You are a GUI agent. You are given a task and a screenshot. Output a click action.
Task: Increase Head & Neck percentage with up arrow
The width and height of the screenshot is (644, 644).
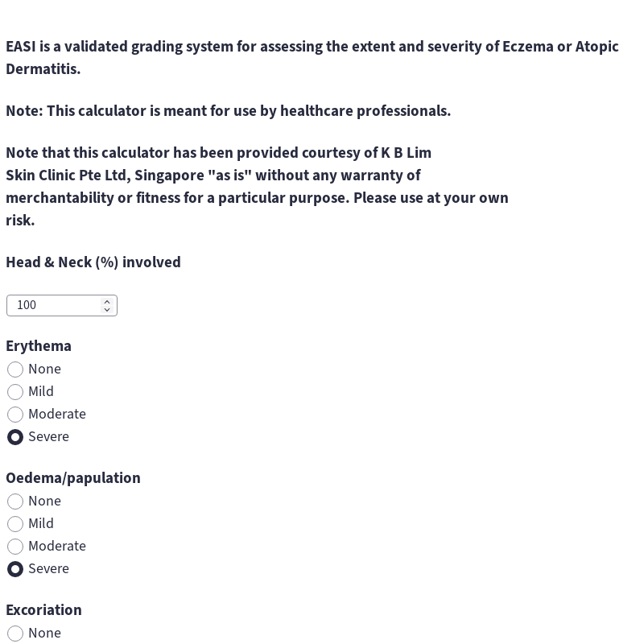point(107,301)
